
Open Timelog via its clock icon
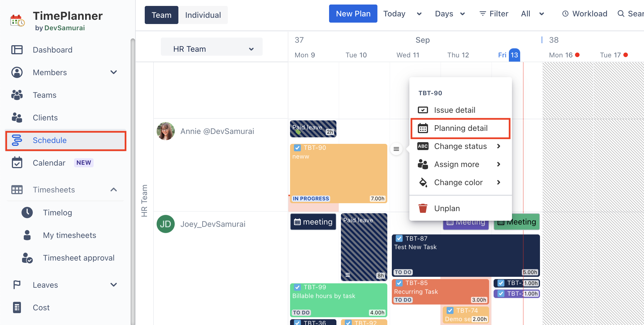pyautogui.click(x=27, y=213)
